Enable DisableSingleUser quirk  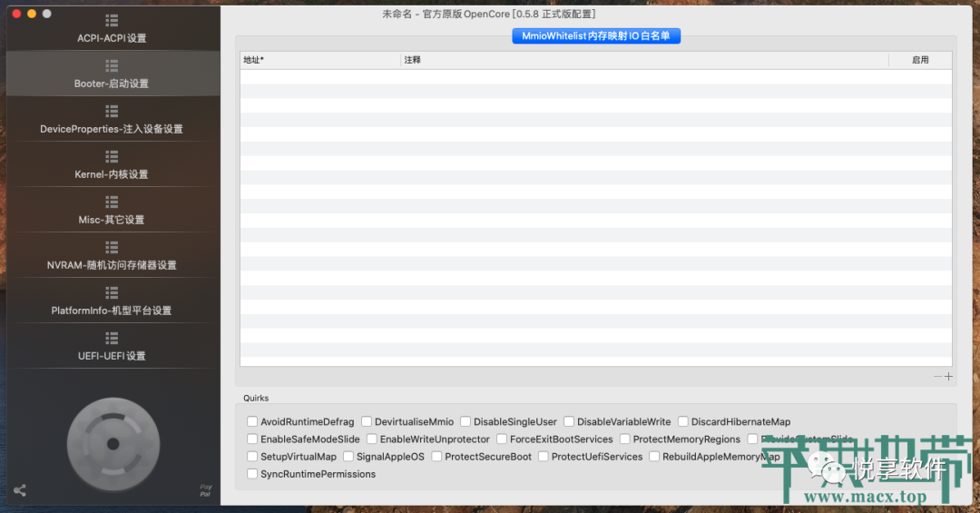(465, 421)
